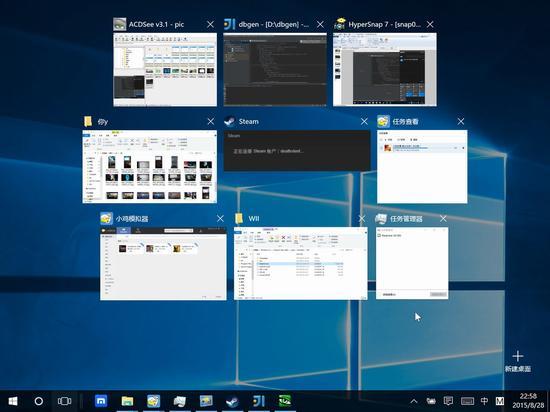Switch input language via 中 indicator
Image resolution: width=550 pixels, height=412 pixels.
[484, 401]
